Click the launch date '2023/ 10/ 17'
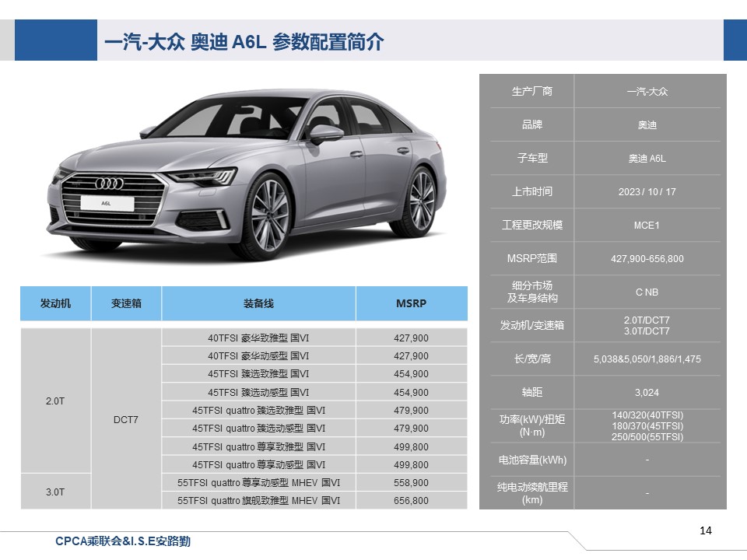This screenshot has height=560, width=747. [647, 191]
